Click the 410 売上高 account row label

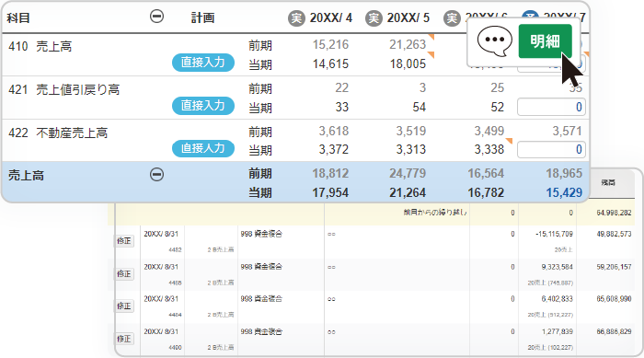[x=40, y=46]
